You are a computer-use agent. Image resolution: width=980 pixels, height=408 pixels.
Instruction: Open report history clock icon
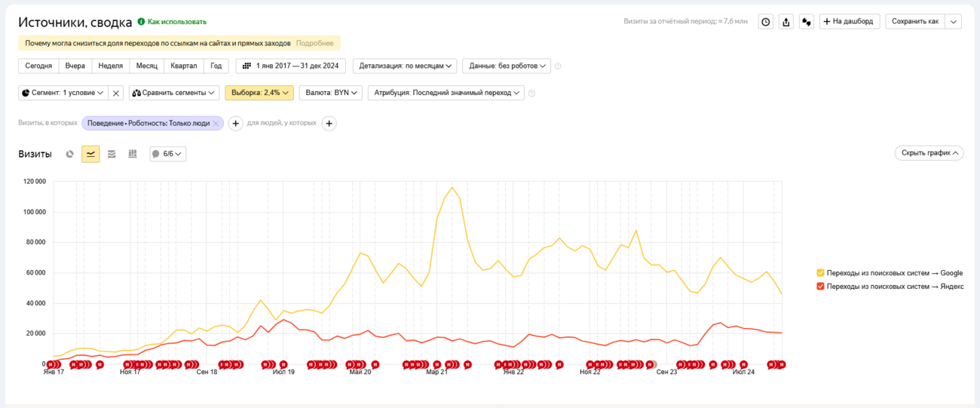tap(765, 22)
